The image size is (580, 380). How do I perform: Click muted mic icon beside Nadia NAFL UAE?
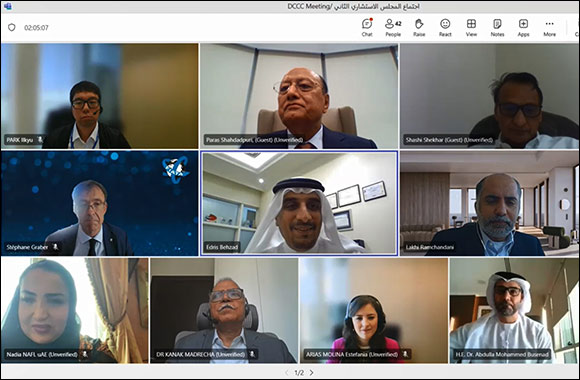pos(85,354)
